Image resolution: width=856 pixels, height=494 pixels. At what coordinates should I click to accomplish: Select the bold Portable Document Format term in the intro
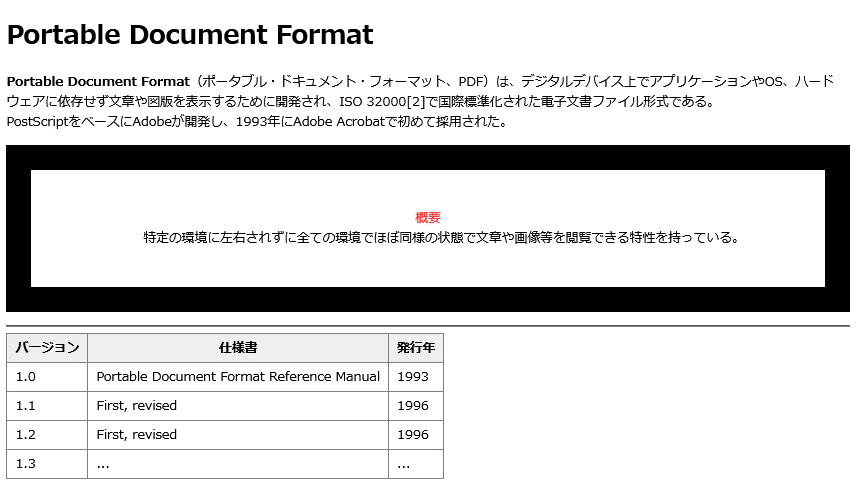tap(98, 81)
